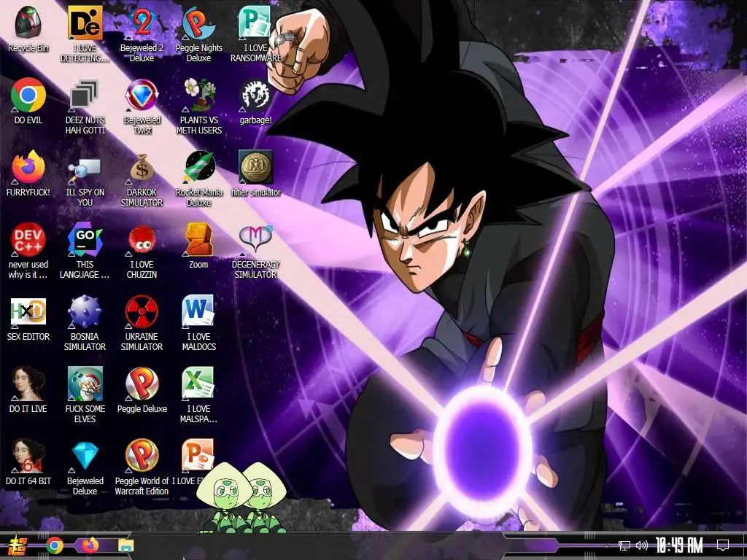Open the 10:49 AM clock flyout
The height and width of the screenshot is (560, 747).
(x=679, y=545)
